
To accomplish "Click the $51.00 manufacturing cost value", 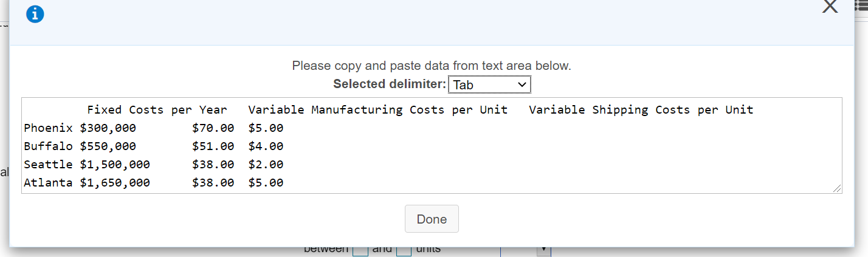I will point(213,146).
